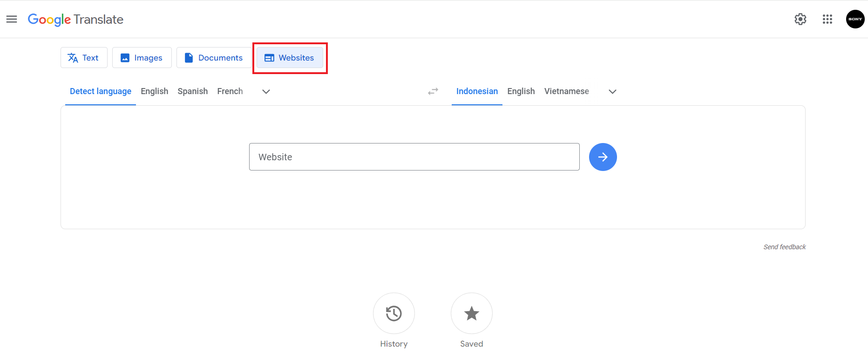Select the Websites translation mode

(x=290, y=58)
